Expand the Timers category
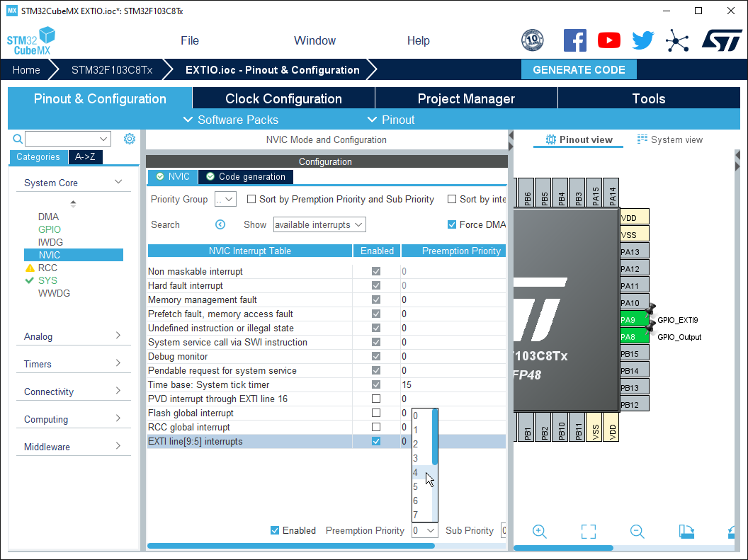Viewport: 748px width, 560px height. point(118,363)
